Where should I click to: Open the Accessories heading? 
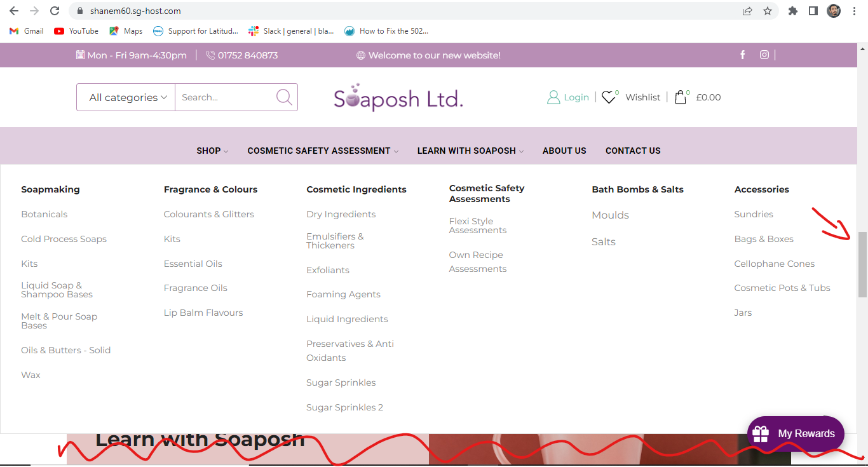(761, 189)
